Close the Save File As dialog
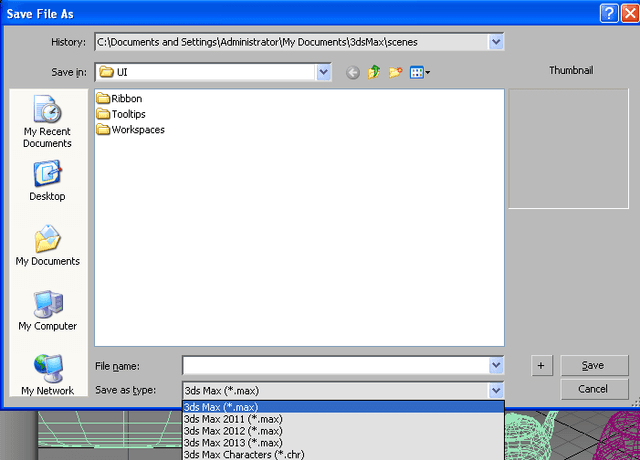 [630, 13]
